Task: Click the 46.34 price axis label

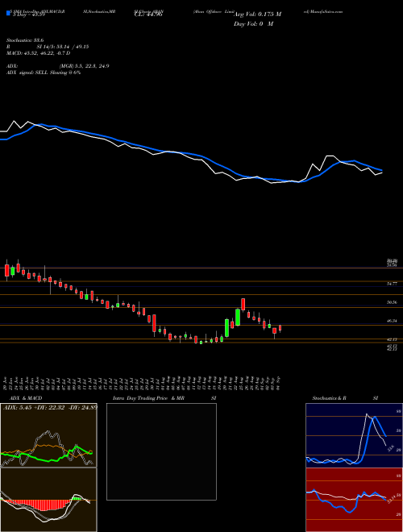Action: pos(392,320)
